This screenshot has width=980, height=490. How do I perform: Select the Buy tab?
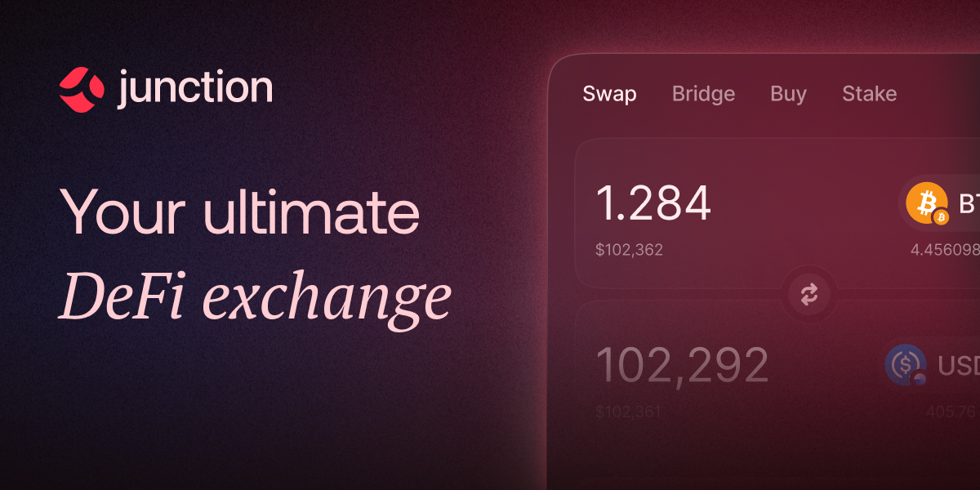tap(787, 94)
